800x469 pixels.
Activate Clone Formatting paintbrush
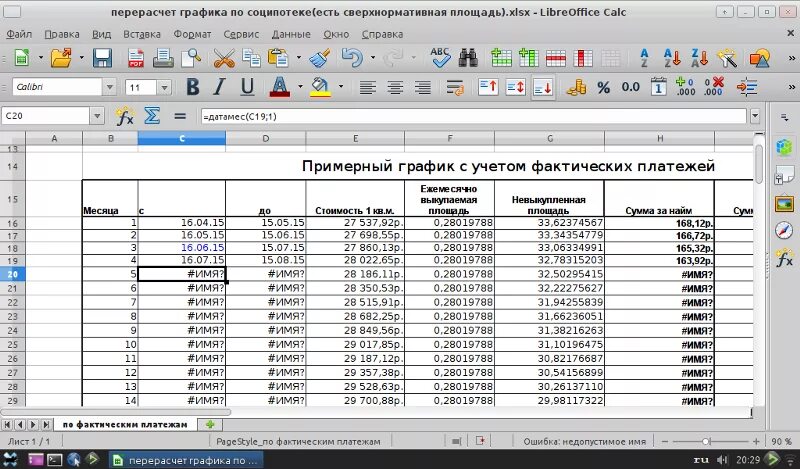[320, 58]
